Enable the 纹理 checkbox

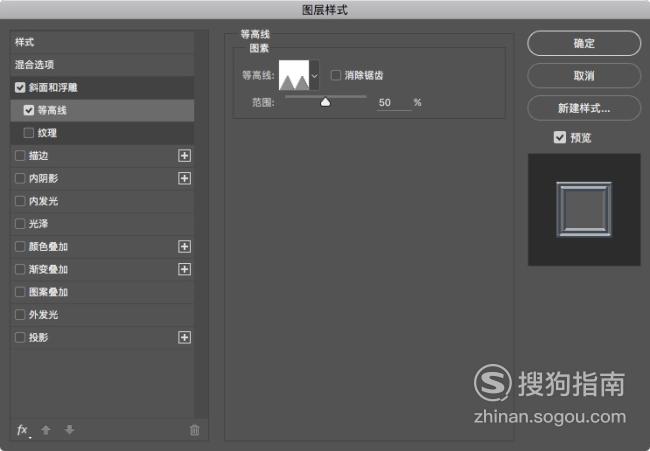[x=29, y=133]
